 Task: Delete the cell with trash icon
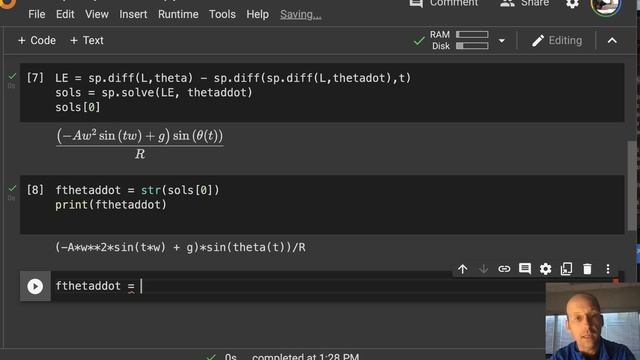coord(587,269)
